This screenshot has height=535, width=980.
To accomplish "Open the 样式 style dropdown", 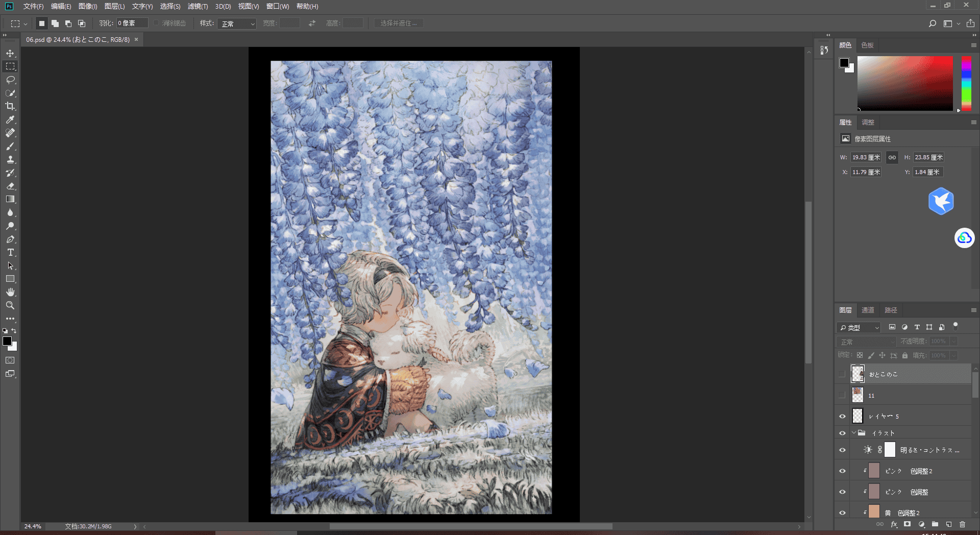I will point(237,23).
